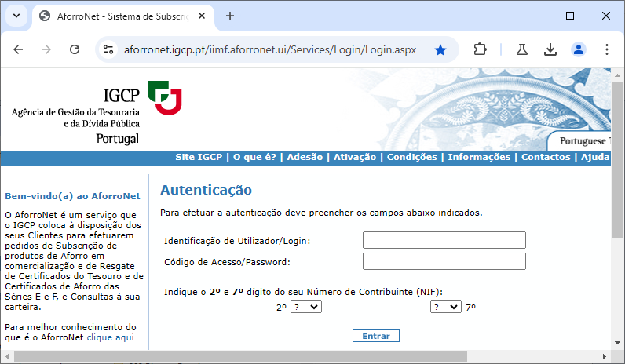
Task: Minimize the Chrome window
Action: pyautogui.click(x=534, y=16)
